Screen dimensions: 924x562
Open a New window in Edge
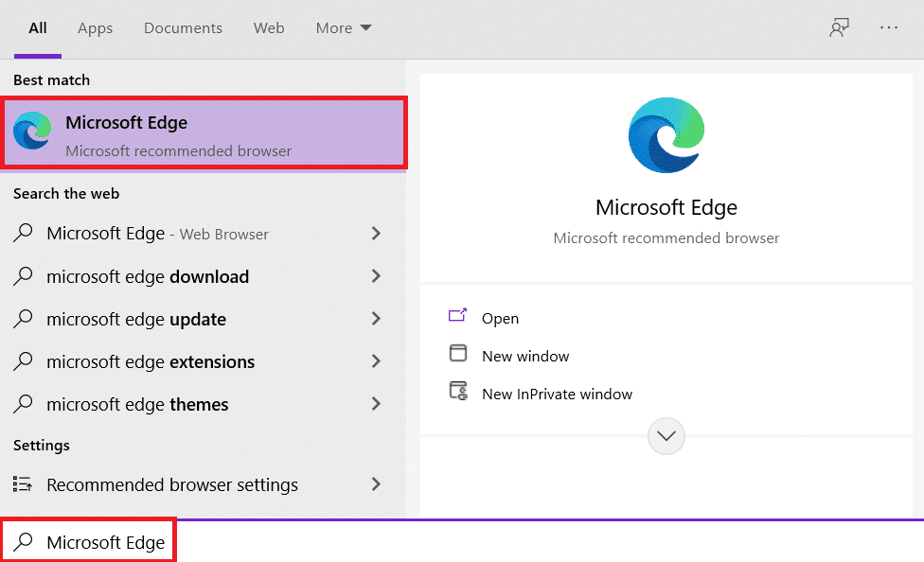pos(525,356)
